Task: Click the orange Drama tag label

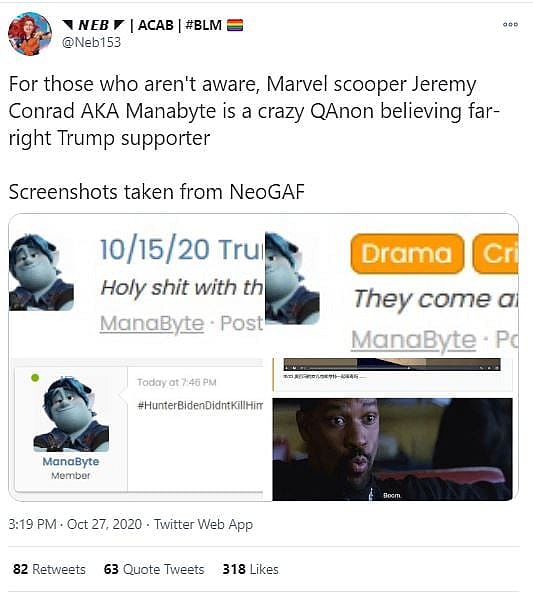Action: [x=407, y=253]
